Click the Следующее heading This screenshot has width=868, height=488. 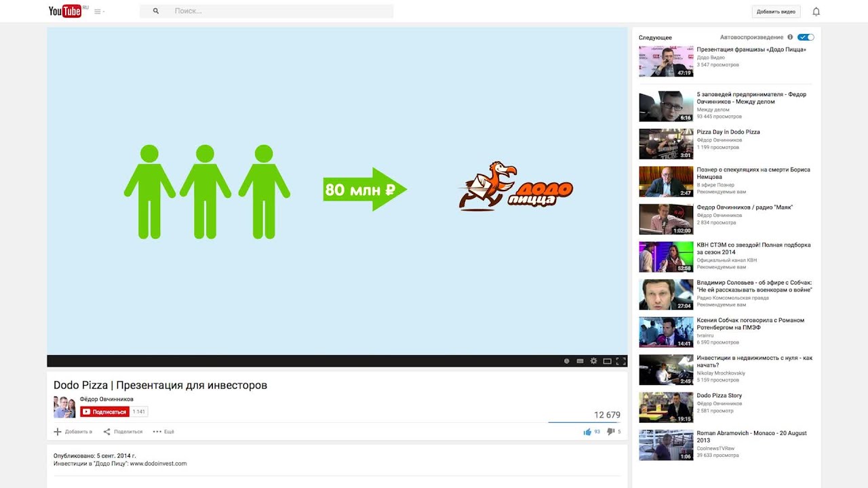(x=655, y=38)
